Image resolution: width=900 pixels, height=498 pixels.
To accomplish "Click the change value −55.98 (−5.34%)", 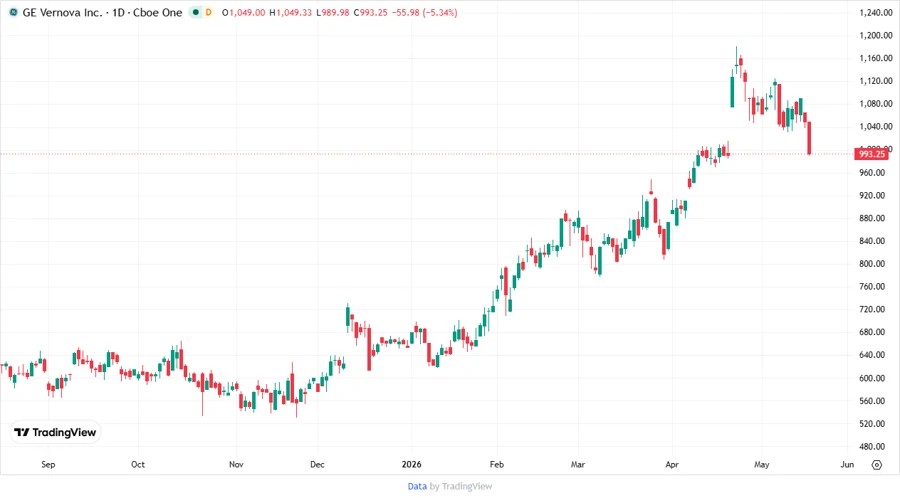I will coord(425,12).
